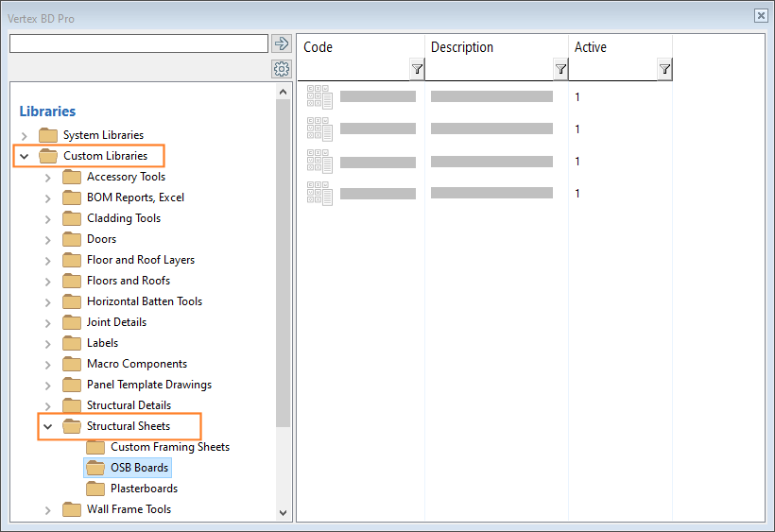Screen dimensions: 775x532
Task: Select the third library item icon
Action: 319,162
